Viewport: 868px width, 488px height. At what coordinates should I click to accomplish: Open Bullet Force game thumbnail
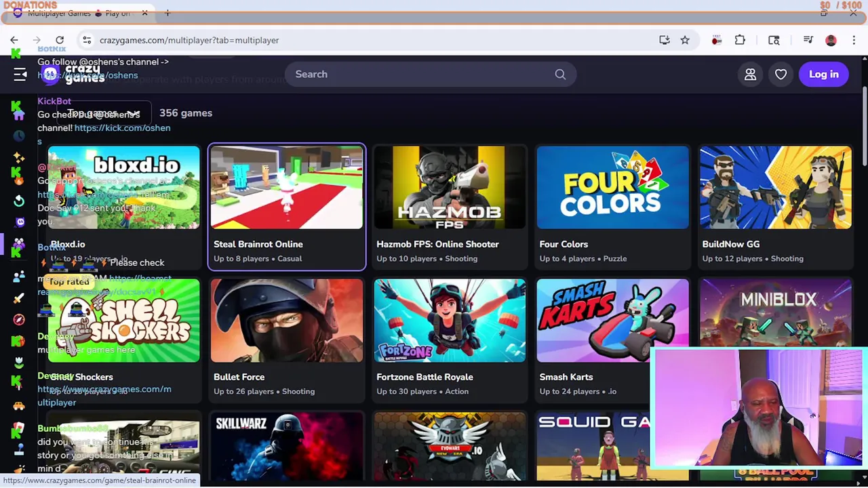tap(287, 321)
